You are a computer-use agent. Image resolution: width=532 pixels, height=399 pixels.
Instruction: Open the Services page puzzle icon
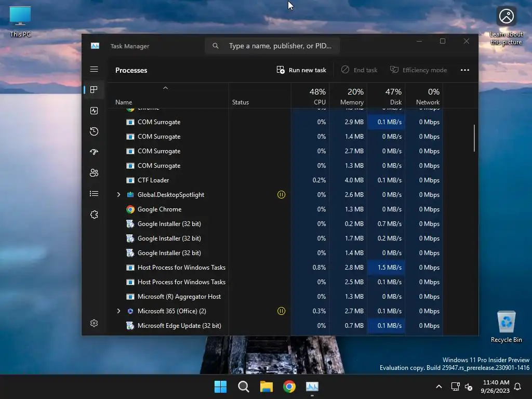(x=94, y=215)
